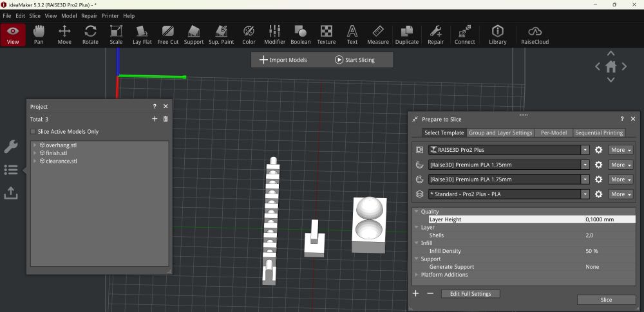This screenshot has width=644, height=312.
Task: Click the upload icon in left sidebar
Action: [x=11, y=192]
